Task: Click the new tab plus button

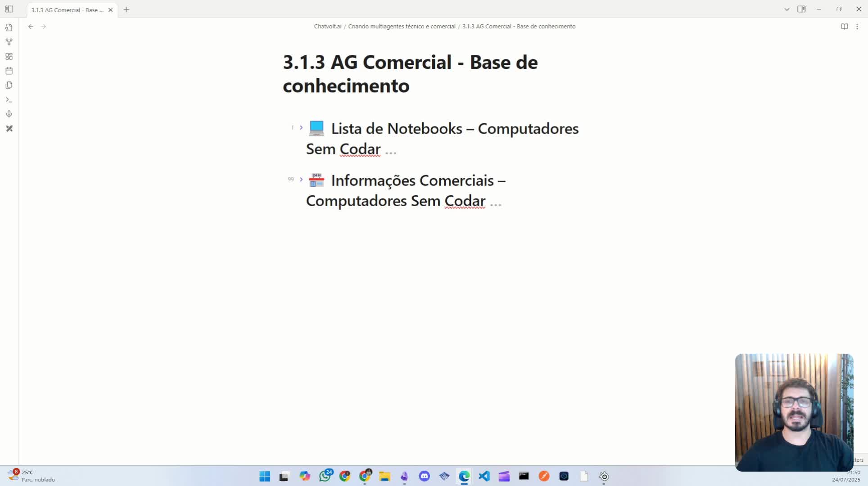Action: point(126,9)
